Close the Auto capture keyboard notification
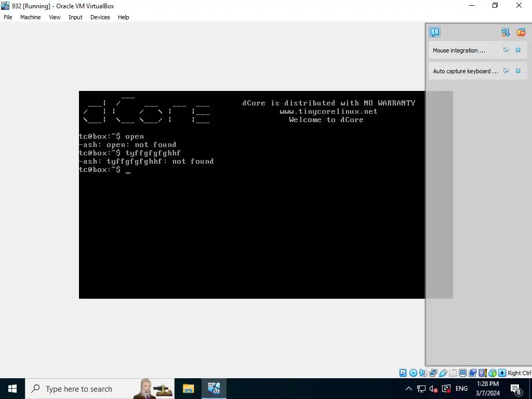Screen dimensions: 532x399 518,71
